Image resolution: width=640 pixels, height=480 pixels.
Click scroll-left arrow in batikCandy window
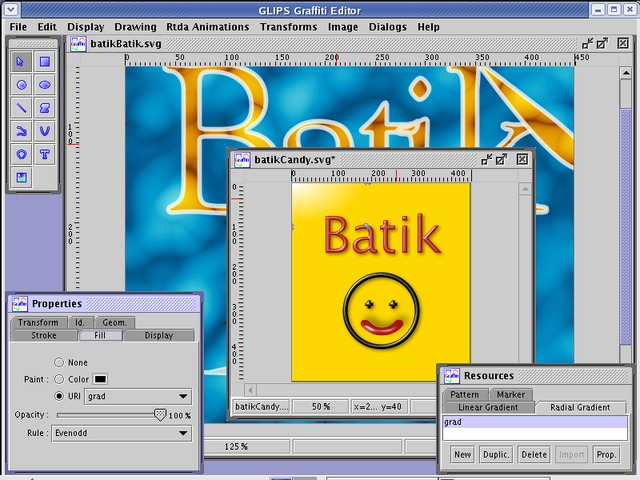[250, 390]
